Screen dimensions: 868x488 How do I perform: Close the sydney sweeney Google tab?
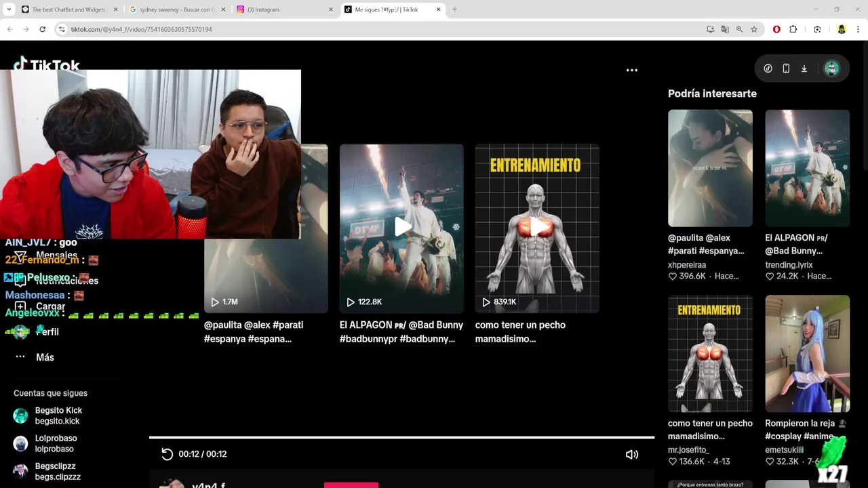pyautogui.click(x=223, y=9)
